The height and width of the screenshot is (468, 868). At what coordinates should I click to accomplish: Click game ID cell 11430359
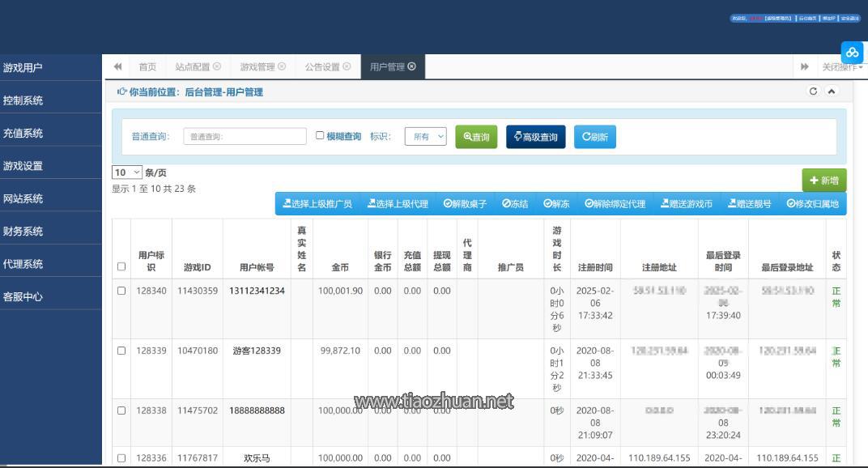point(198,291)
